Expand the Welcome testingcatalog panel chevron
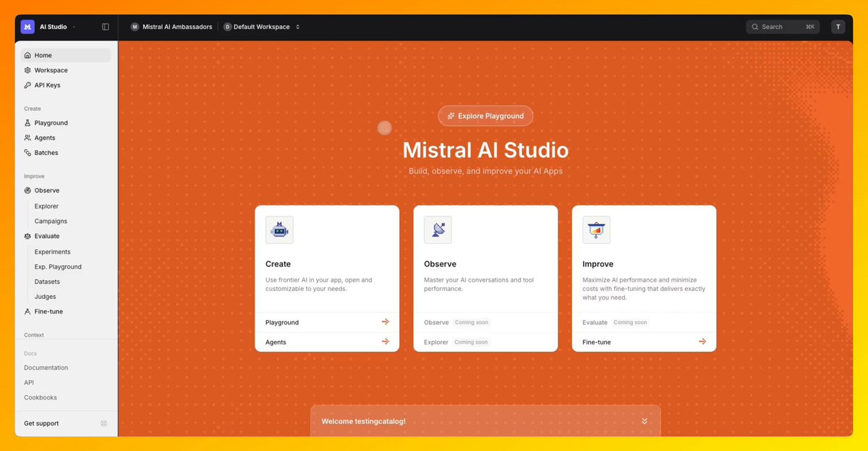The width and height of the screenshot is (868, 451). point(644,421)
